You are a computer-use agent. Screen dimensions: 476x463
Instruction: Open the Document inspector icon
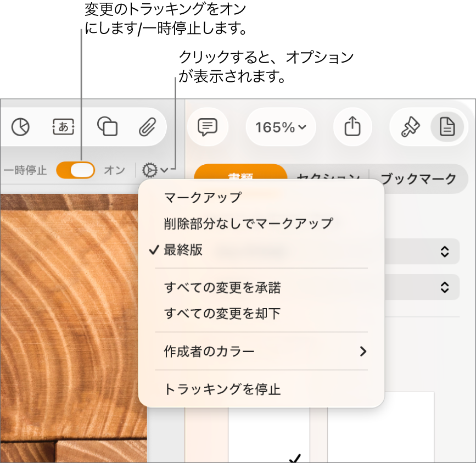pyautogui.click(x=447, y=127)
